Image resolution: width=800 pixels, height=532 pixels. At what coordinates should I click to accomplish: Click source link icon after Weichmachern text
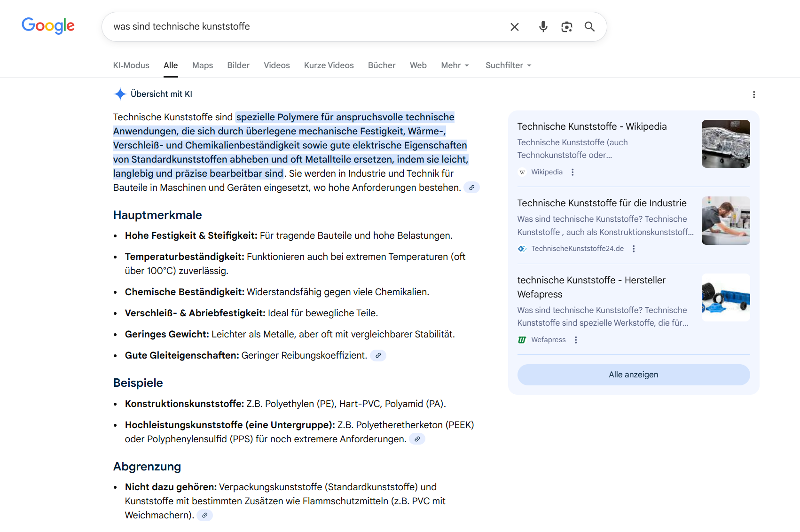click(204, 516)
